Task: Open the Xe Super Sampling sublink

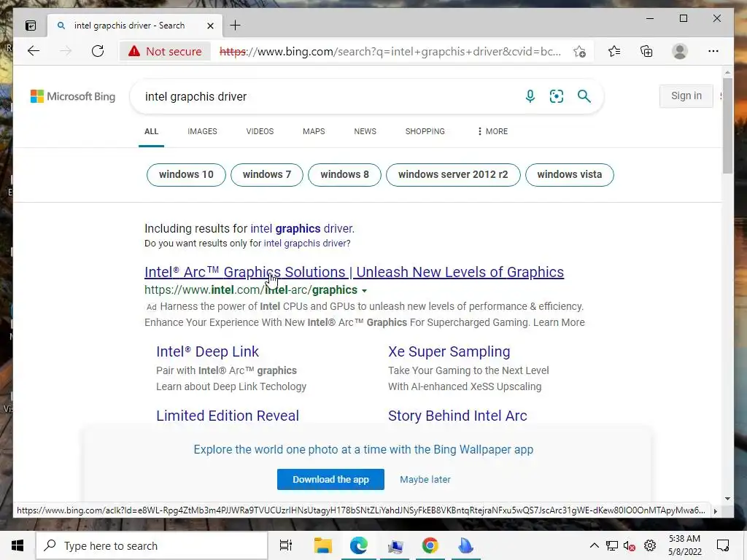Action: 449,351
